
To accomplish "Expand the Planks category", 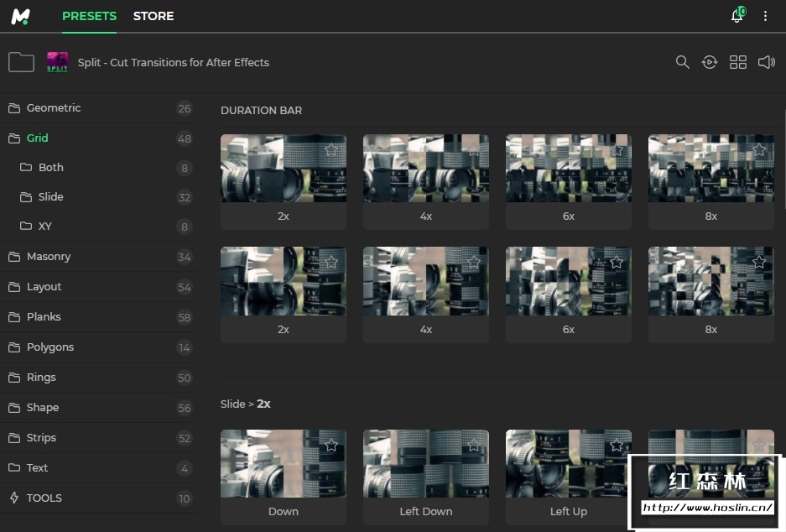I will 98,317.
